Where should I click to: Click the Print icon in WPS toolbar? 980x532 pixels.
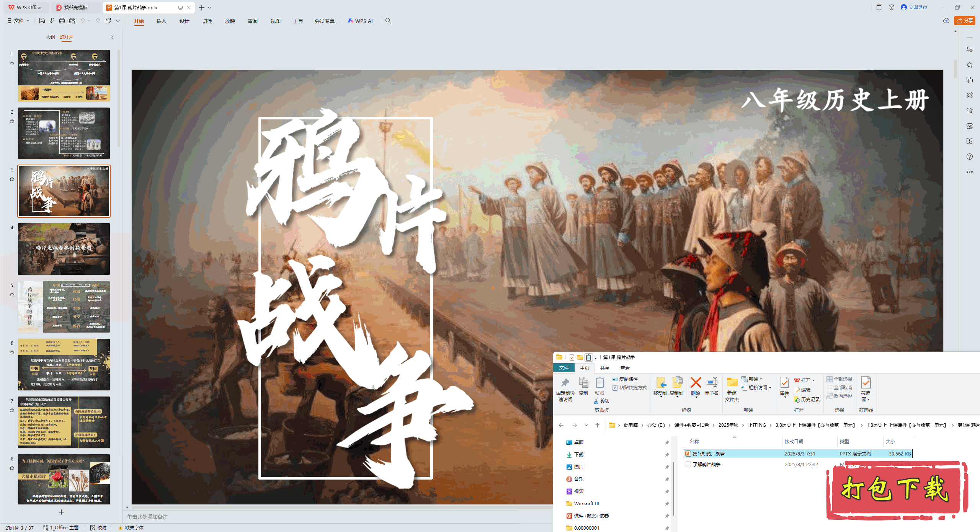coord(62,21)
